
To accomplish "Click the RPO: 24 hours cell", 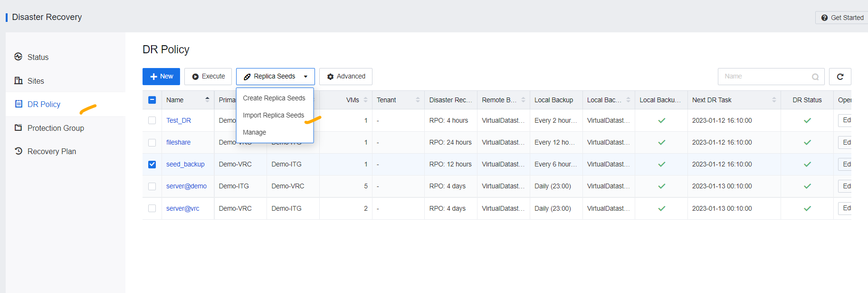I will (x=450, y=142).
